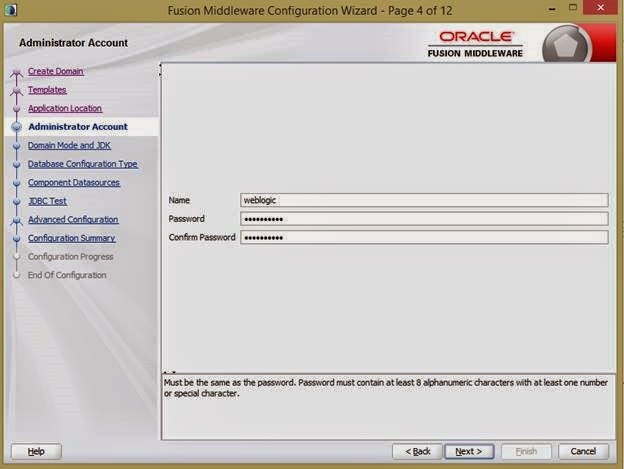Click the pentagon emblem icon in header
Screen dimensions: 624x469
tap(566, 45)
